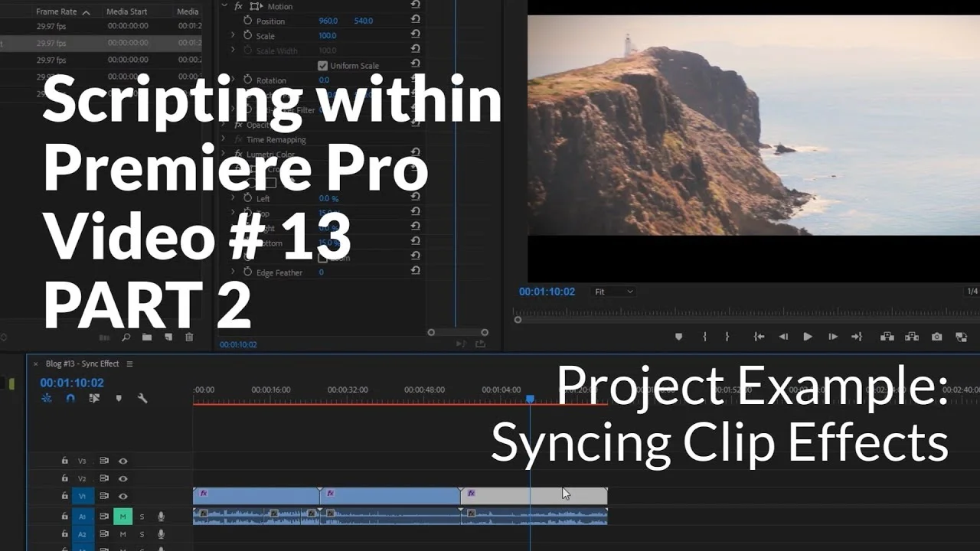980x551 pixels.
Task: Hide track V2 with eye icon
Action: [122, 478]
